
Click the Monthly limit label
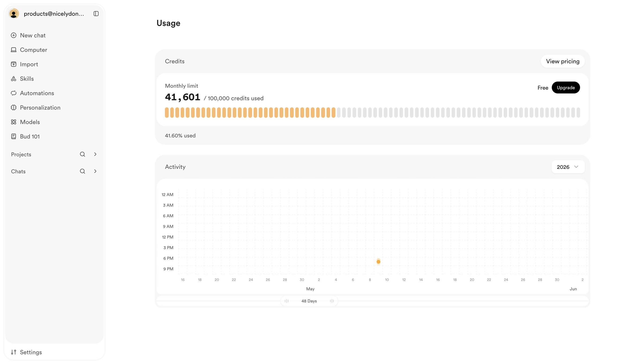[181, 86]
